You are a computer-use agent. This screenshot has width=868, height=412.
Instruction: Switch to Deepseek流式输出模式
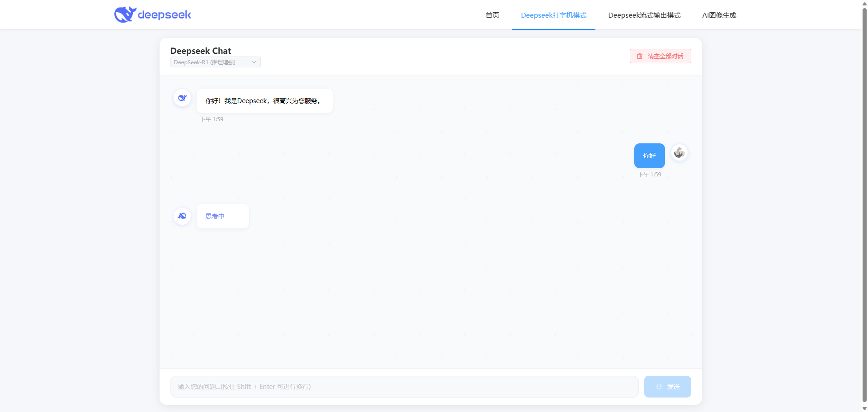click(x=644, y=15)
